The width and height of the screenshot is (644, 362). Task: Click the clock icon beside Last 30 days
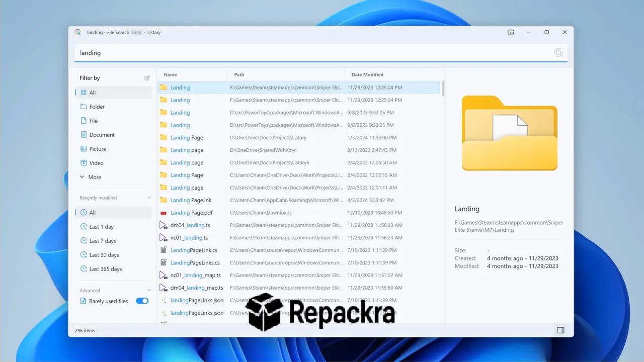(x=84, y=255)
